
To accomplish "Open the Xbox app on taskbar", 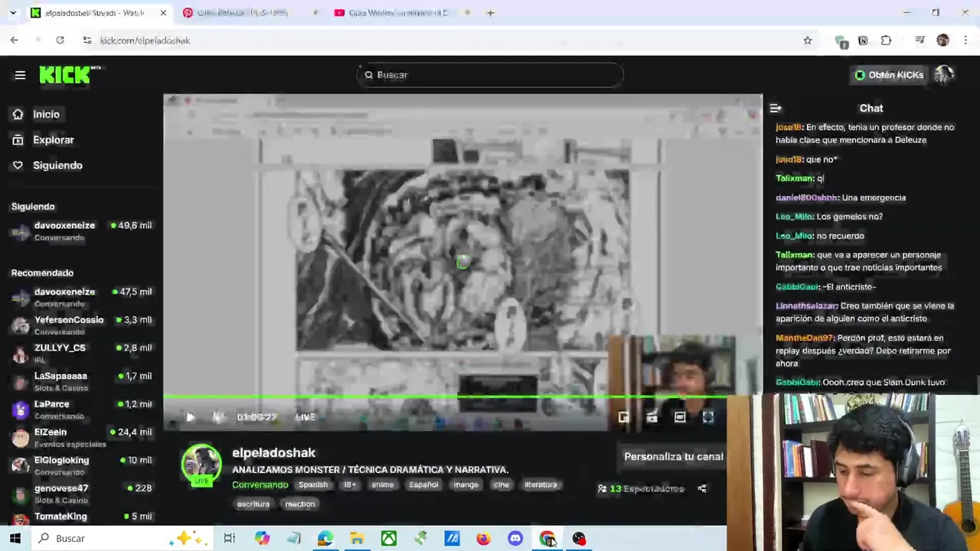I will click(389, 539).
